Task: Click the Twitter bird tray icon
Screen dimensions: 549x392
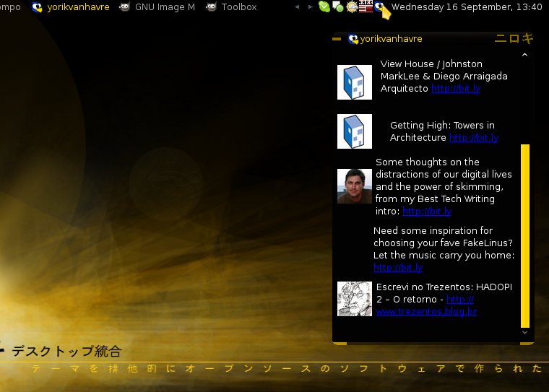Action: point(380,7)
